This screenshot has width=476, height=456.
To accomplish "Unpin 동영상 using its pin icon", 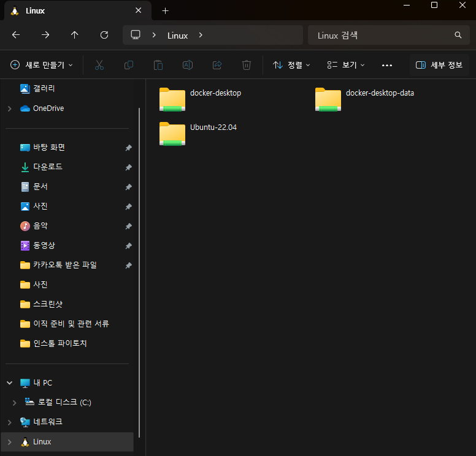I will 129,246.
